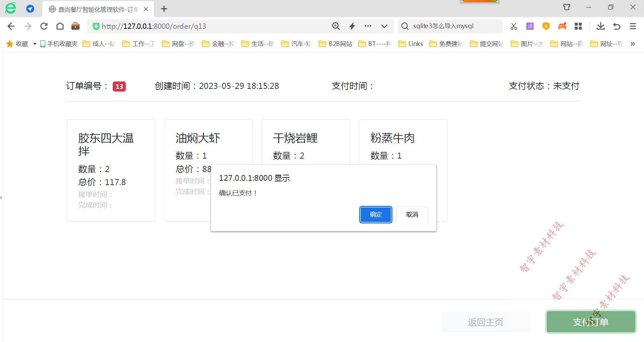Click the 收藏 star favorites icon
This screenshot has width=644, height=342.
10,44
